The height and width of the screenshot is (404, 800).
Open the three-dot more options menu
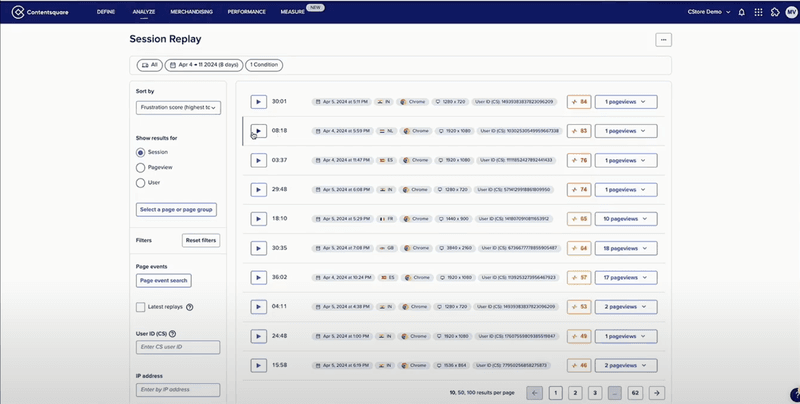pyautogui.click(x=663, y=40)
